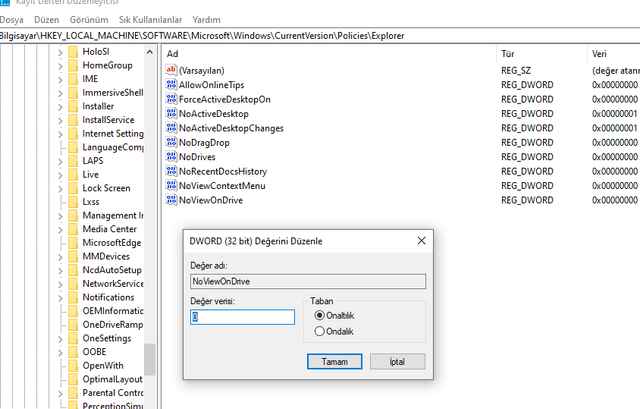Click the HoloSI folder icon

(x=73, y=51)
